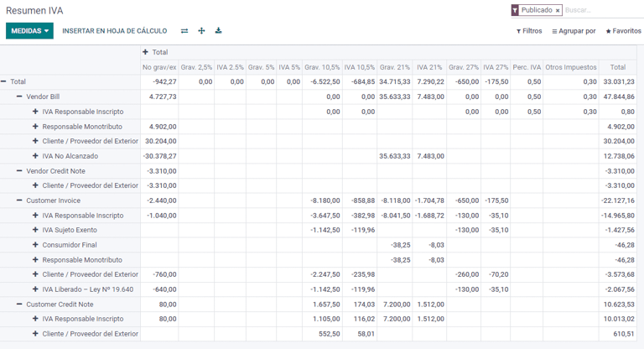Open the Agrupar por menu
The height and width of the screenshot is (349, 644).
(x=574, y=31)
